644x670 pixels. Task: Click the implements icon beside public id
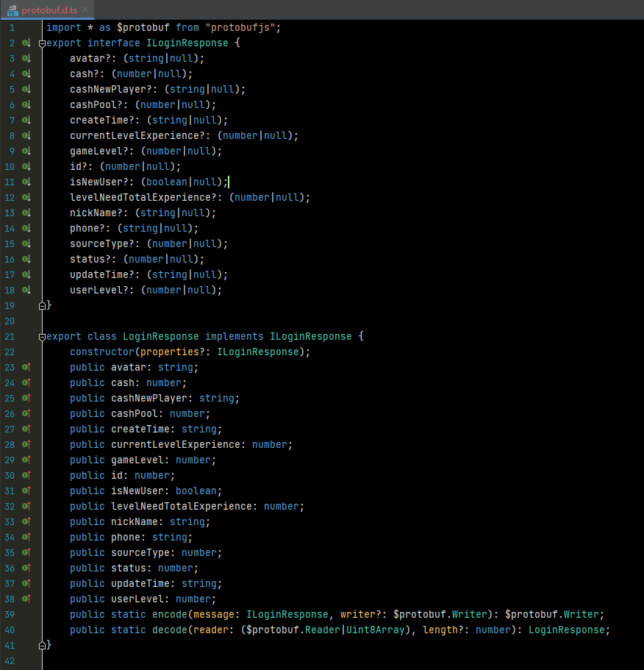(26, 475)
